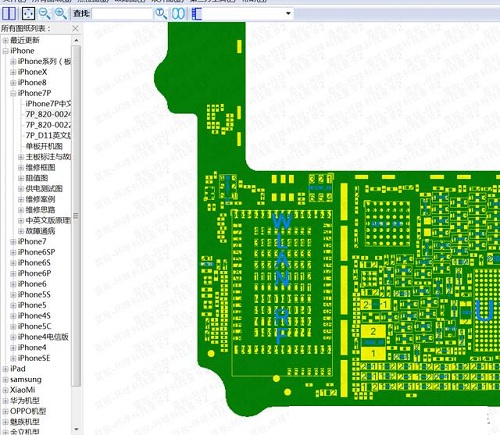Click the binoculars find icon
This screenshot has height=435, width=500.
click(x=178, y=14)
